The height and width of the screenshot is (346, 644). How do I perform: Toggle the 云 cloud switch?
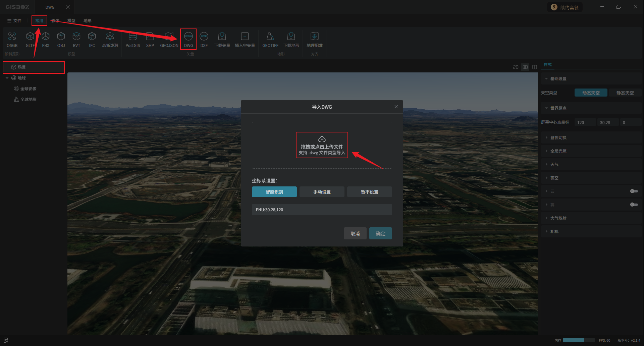point(634,191)
